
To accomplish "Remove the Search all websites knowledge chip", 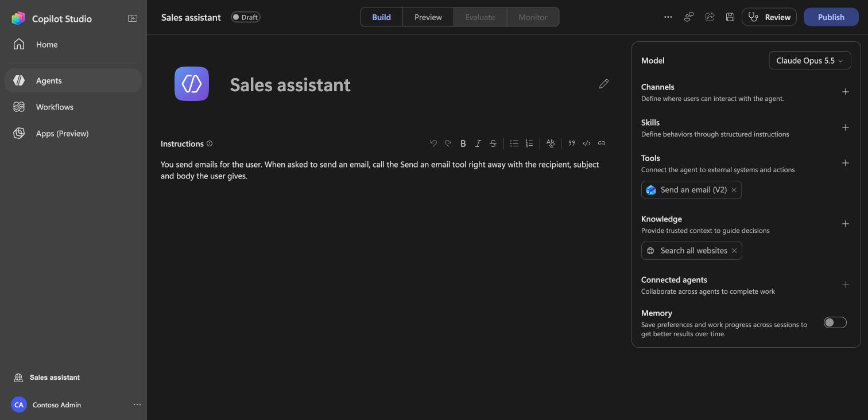I will (734, 251).
